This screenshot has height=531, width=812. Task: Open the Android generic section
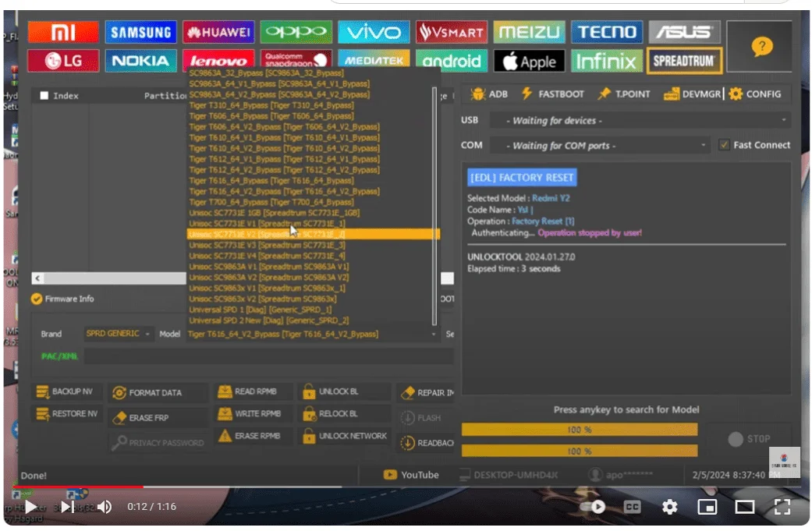pyautogui.click(x=451, y=61)
